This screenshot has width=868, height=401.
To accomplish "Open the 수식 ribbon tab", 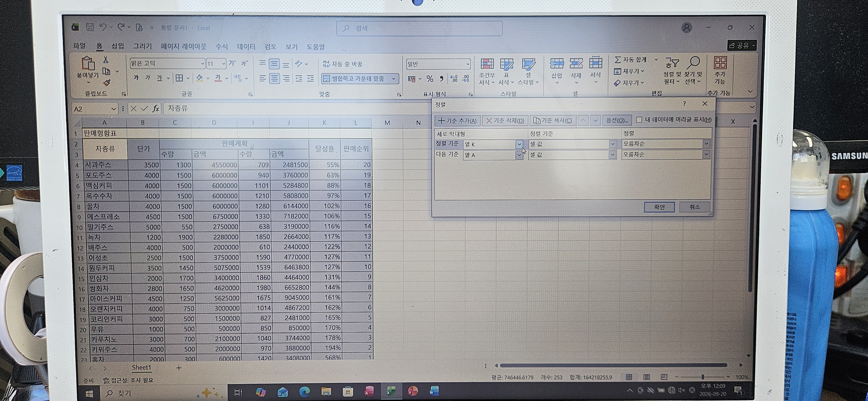I will click(x=221, y=47).
